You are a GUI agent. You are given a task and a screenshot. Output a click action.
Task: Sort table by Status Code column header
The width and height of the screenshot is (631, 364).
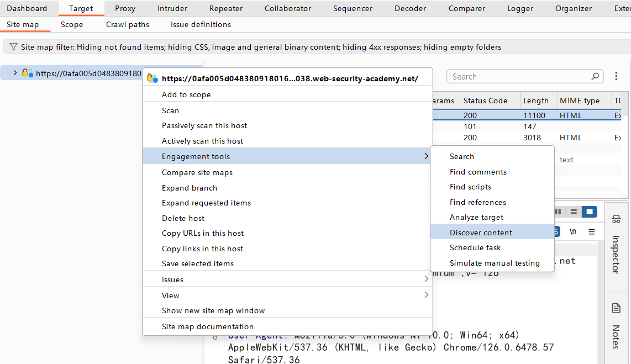click(x=485, y=101)
